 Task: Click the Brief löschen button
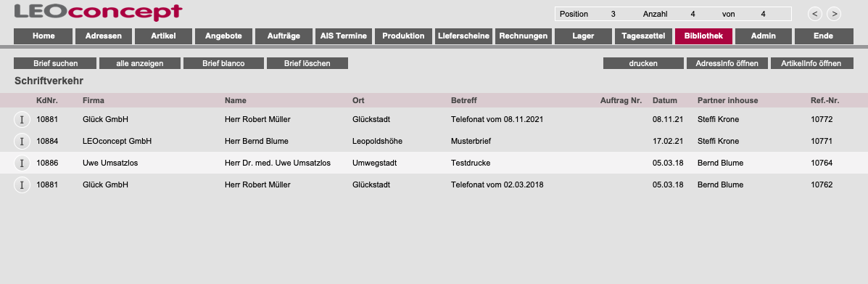tap(307, 63)
